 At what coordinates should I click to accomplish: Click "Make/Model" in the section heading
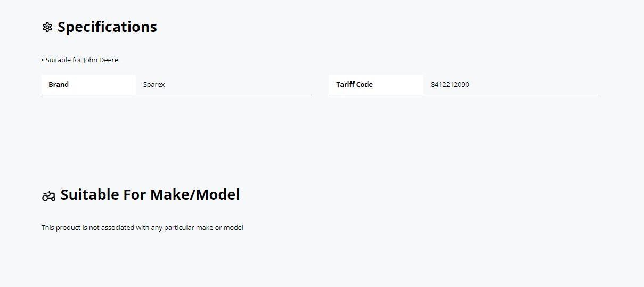tap(195, 195)
